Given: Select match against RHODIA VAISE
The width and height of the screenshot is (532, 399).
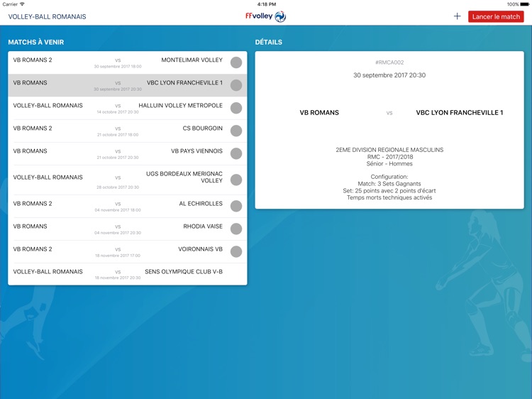Looking at the screenshot, I should (x=128, y=229).
